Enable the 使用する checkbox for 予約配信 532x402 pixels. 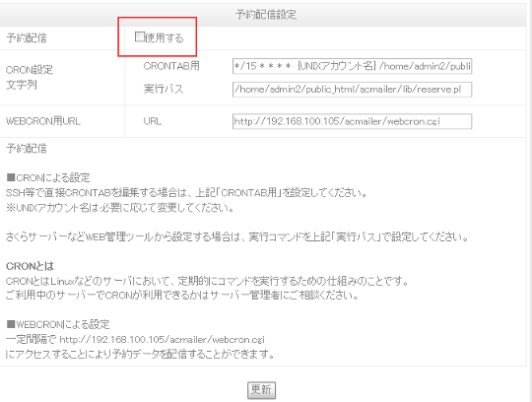(x=140, y=36)
